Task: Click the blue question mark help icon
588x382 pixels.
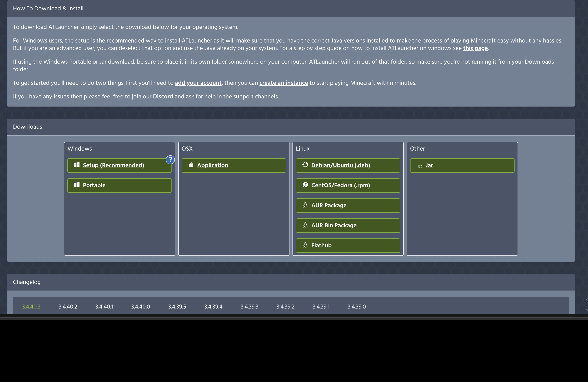Action: [170, 160]
